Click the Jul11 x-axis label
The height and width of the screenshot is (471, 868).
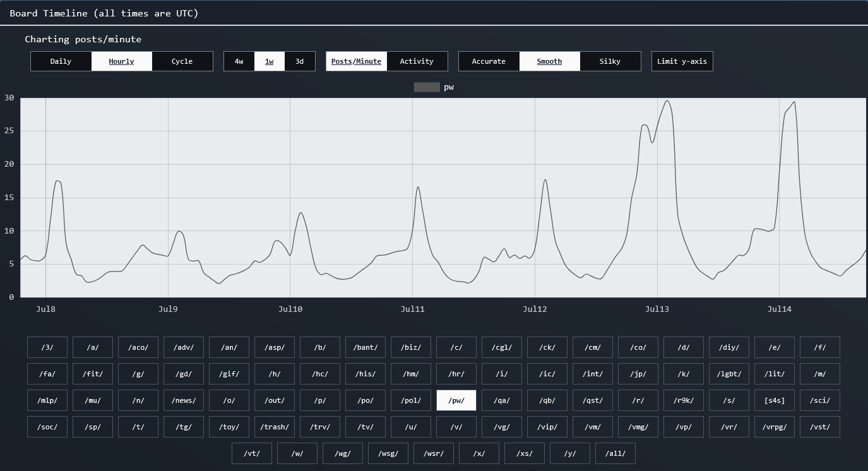412,309
